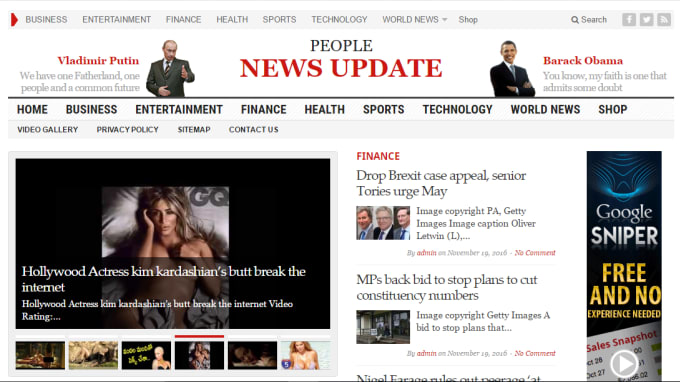
Task: Go to HOME in main navigation
Action: 33,110
